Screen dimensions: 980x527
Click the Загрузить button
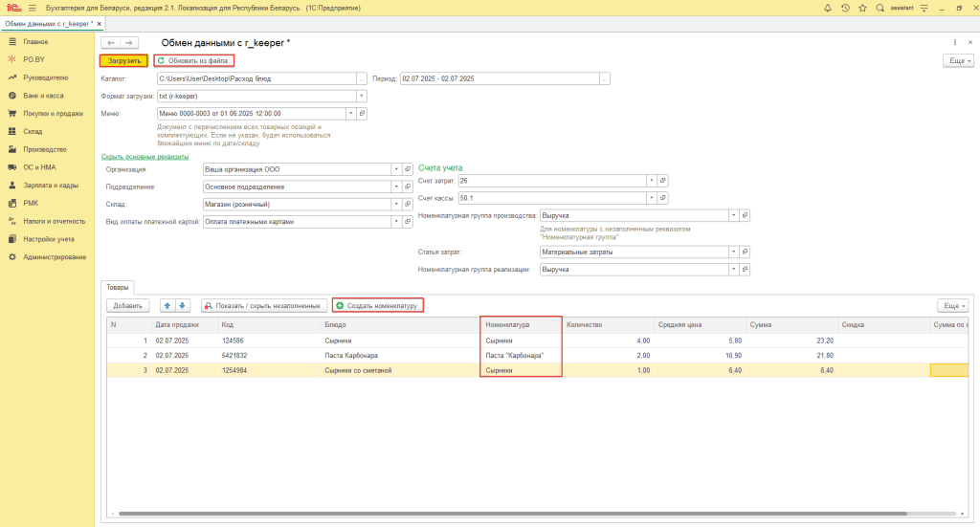(x=124, y=60)
